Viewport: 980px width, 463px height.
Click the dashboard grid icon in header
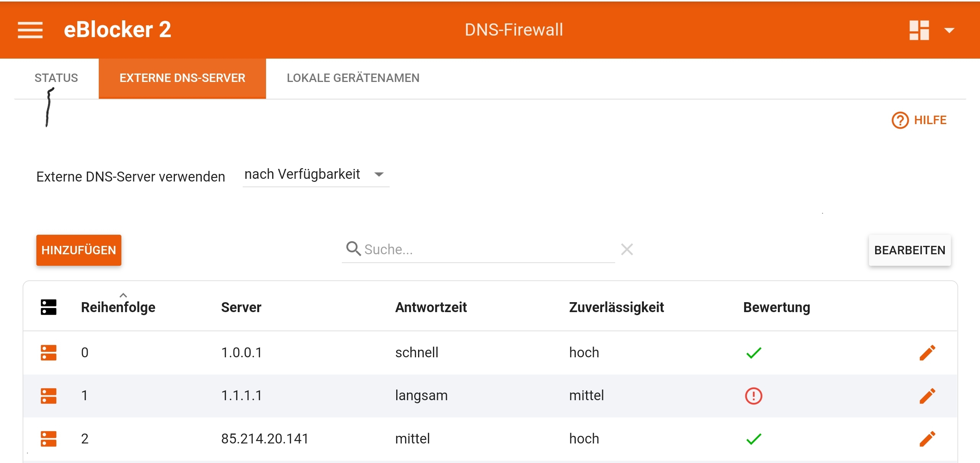[x=919, y=30]
